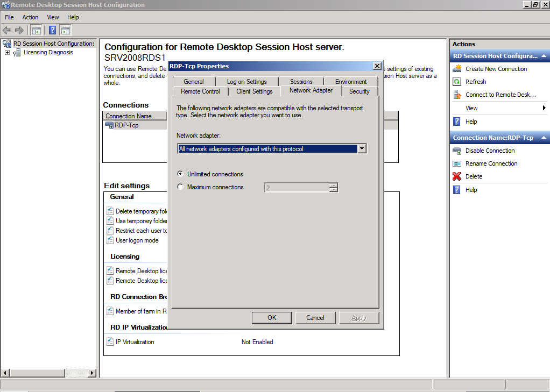
Task: Click the Apply button
Action: [359, 318]
